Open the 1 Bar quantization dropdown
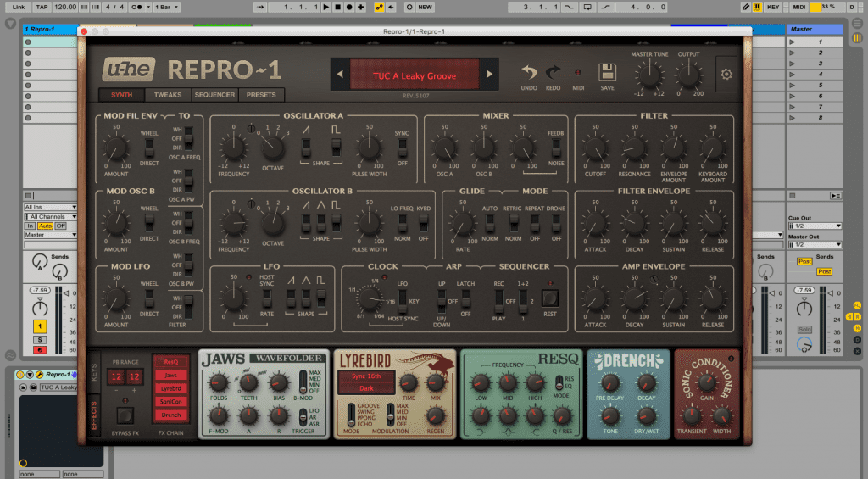 pos(168,7)
